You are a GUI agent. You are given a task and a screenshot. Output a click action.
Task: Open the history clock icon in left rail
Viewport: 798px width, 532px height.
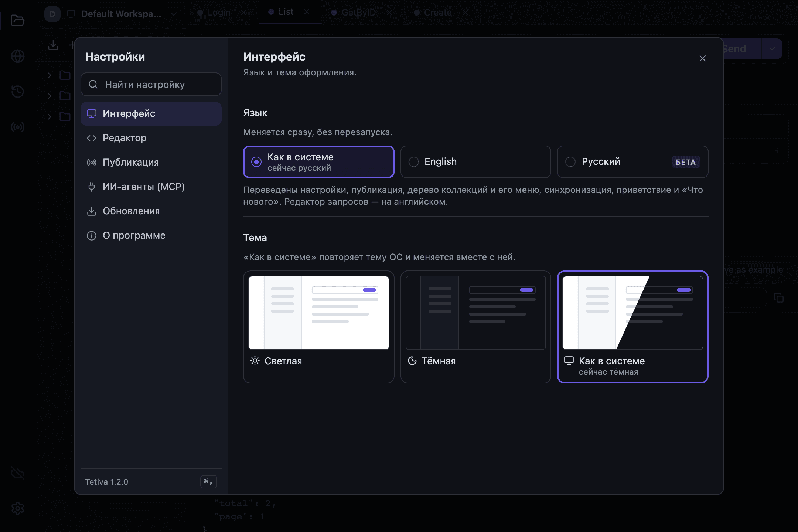pyautogui.click(x=17, y=92)
